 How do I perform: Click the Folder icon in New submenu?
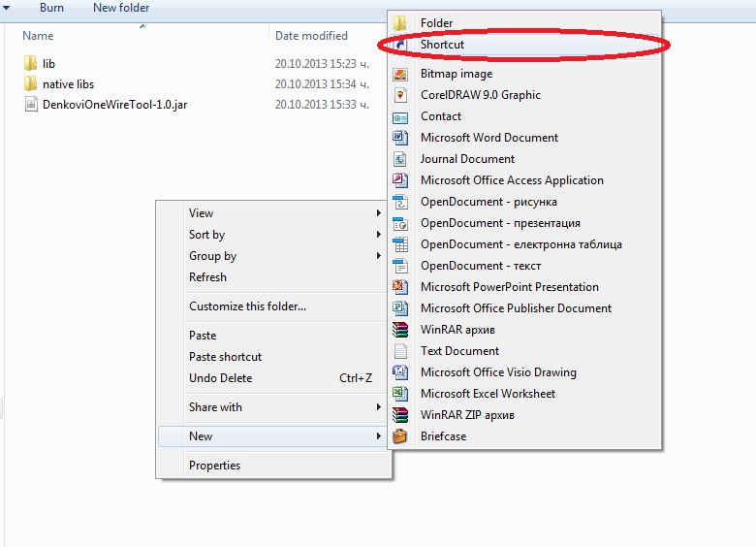point(400,22)
